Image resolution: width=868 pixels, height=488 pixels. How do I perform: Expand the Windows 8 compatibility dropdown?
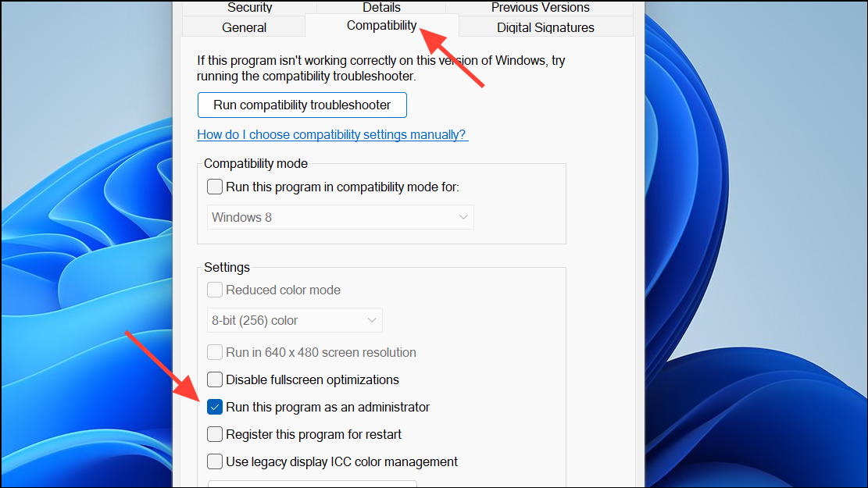click(340, 217)
